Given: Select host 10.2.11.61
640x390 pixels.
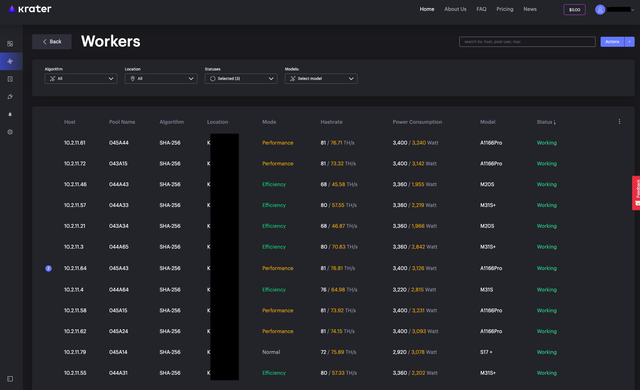Looking at the screenshot, I should coord(75,143).
